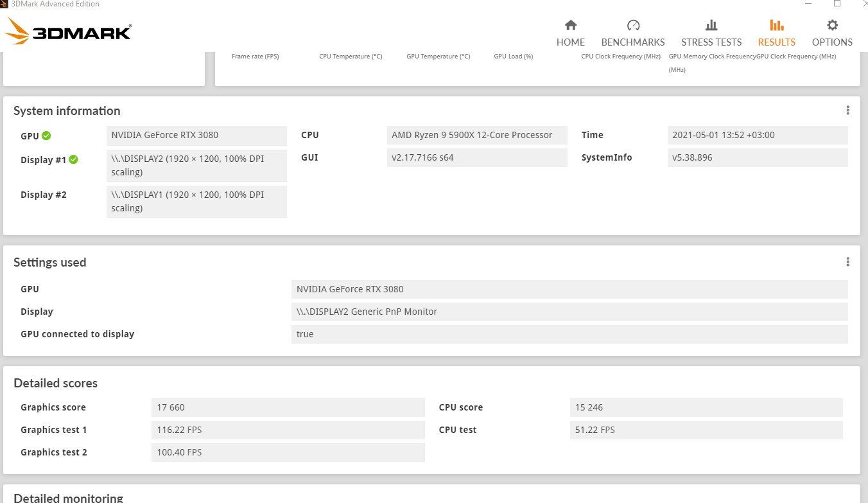The image size is (868, 503).
Task: Open the OPTIONS tab
Action: tap(832, 33)
